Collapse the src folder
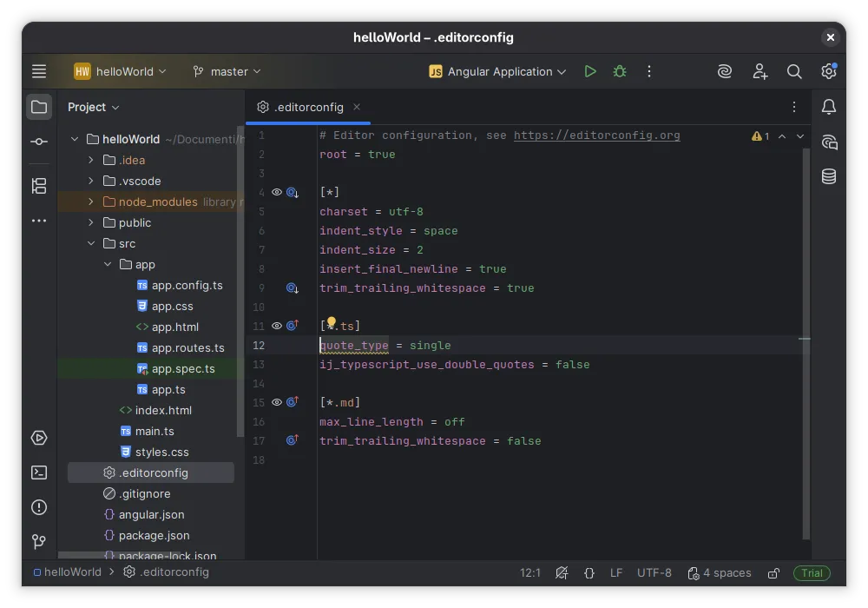 click(91, 243)
